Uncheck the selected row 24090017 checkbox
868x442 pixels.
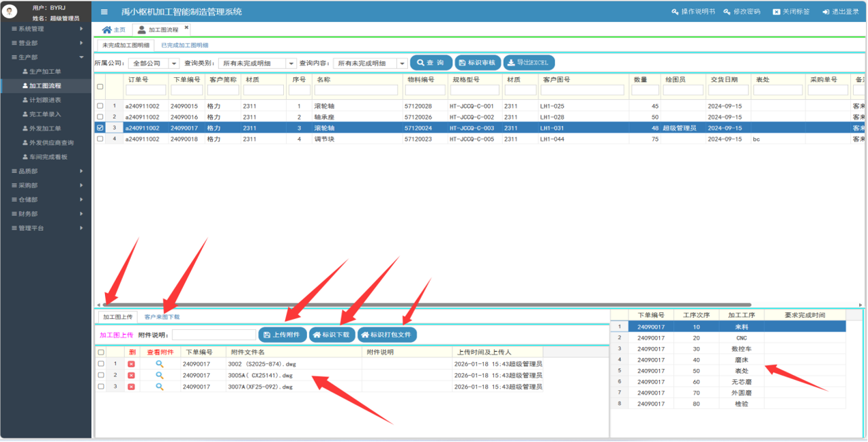(100, 128)
